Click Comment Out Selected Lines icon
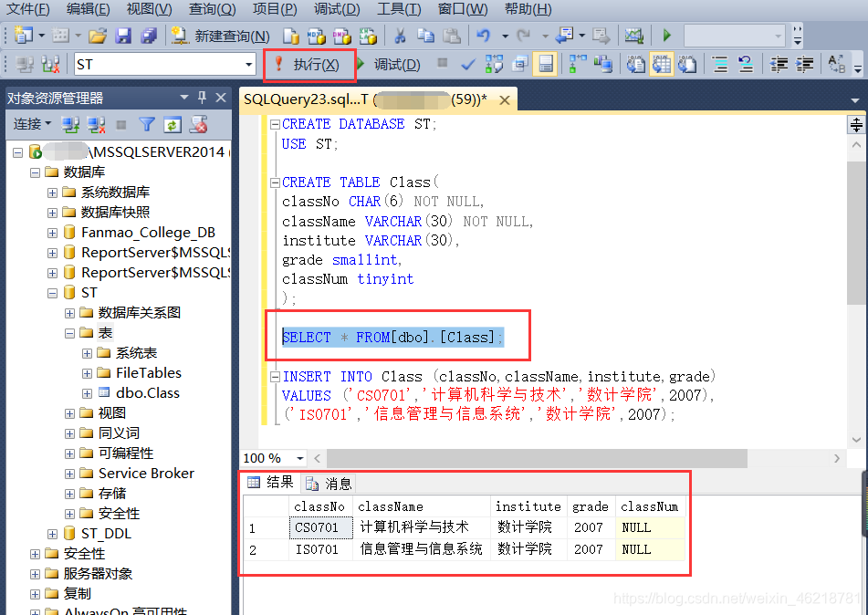The height and width of the screenshot is (615, 868). point(719,65)
